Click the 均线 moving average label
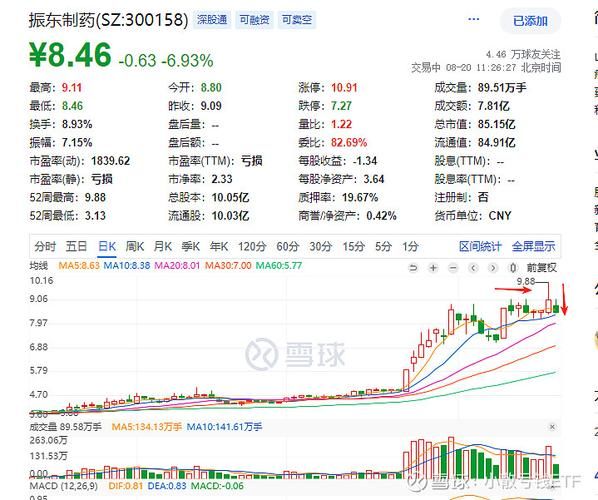This screenshot has height=500, width=598. pyautogui.click(x=39, y=265)
